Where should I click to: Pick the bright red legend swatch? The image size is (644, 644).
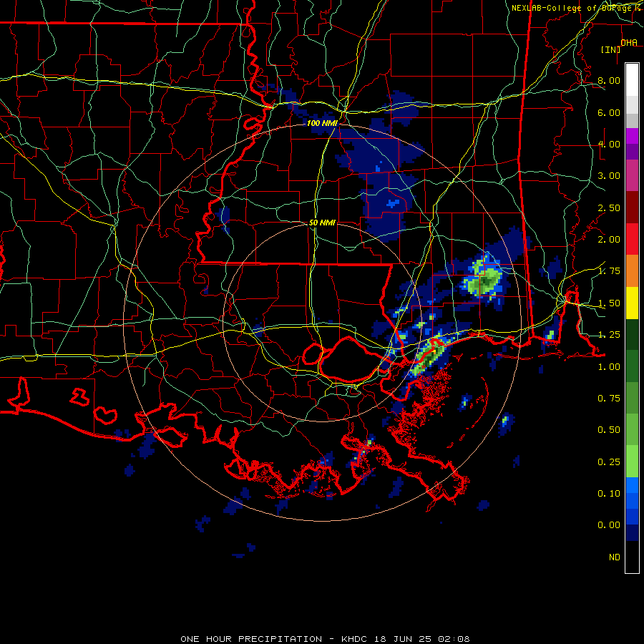click(632, 239)
